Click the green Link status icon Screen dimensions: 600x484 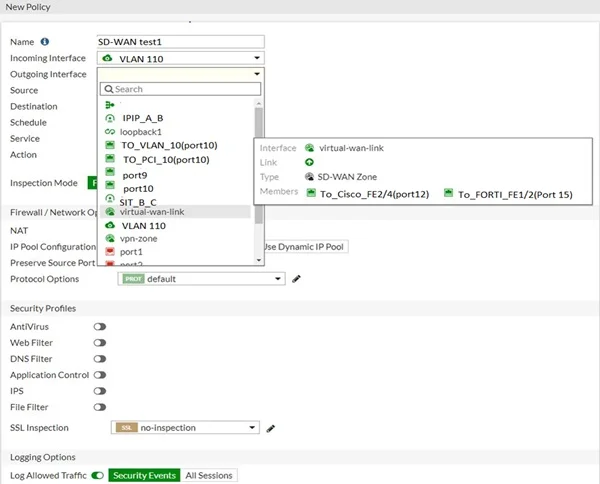pyautogui.click(x=310, y=161)
